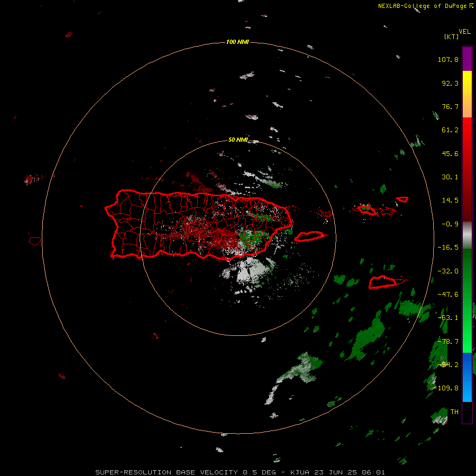Click the purple segment of the color bar
This screenshot has width=476, height=476.
pos(467,59)
